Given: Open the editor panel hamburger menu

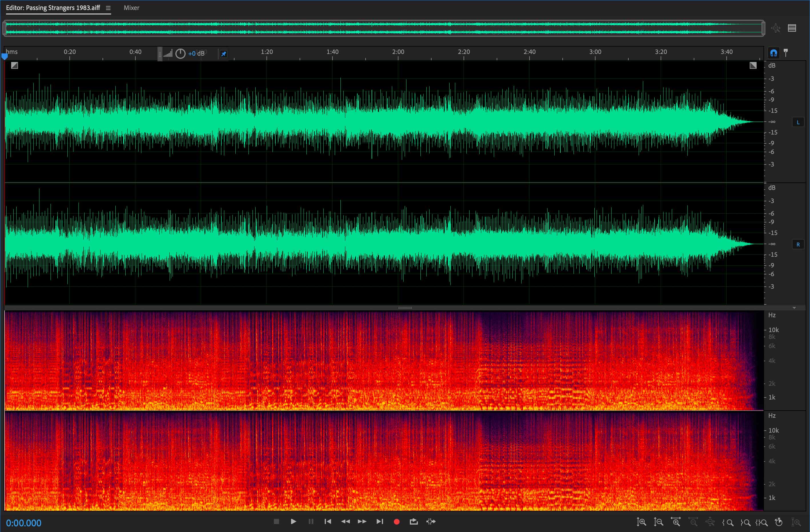Looking at the screenshot, I should (x=108, y=8).
